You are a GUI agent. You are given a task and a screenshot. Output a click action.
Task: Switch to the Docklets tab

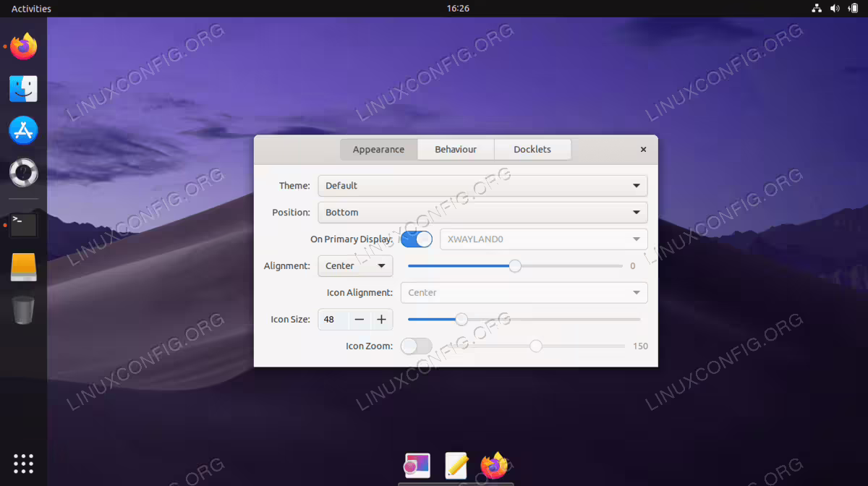pyautogui.click(x=532, y=149)
